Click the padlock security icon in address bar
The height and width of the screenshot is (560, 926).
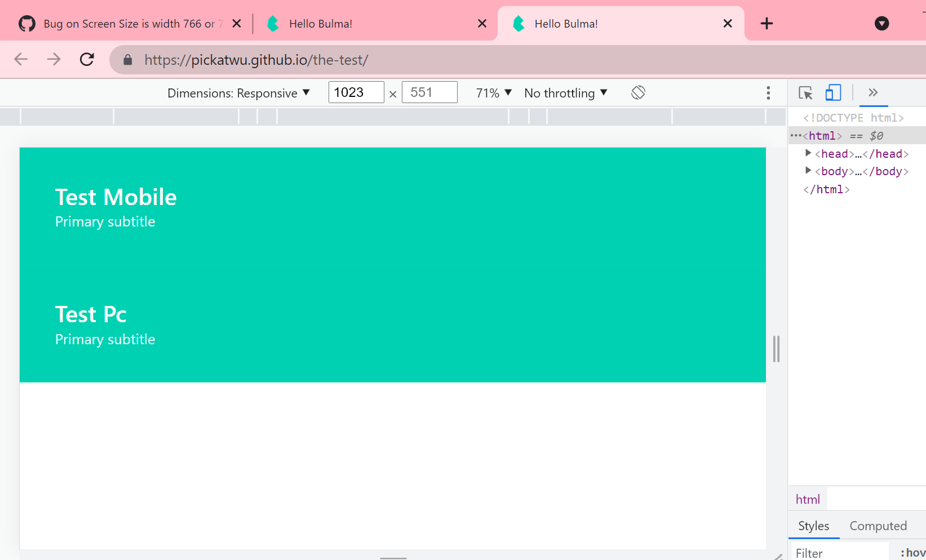[x=127, y=59]
